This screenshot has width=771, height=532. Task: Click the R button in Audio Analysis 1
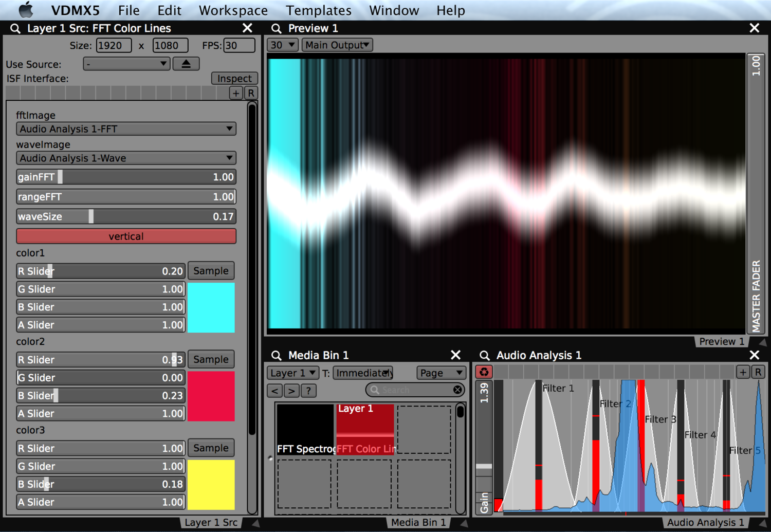click(x=758, y=372)
